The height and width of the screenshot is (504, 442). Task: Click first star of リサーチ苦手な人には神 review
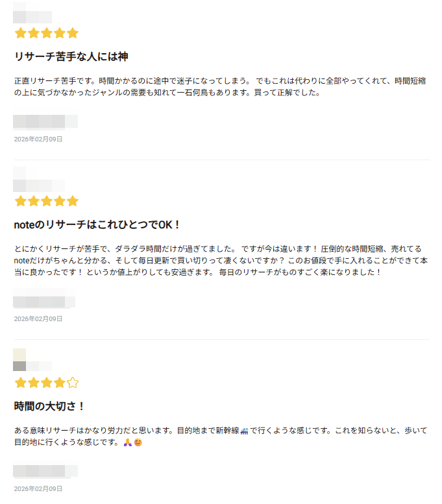click(x=20, y=33)
